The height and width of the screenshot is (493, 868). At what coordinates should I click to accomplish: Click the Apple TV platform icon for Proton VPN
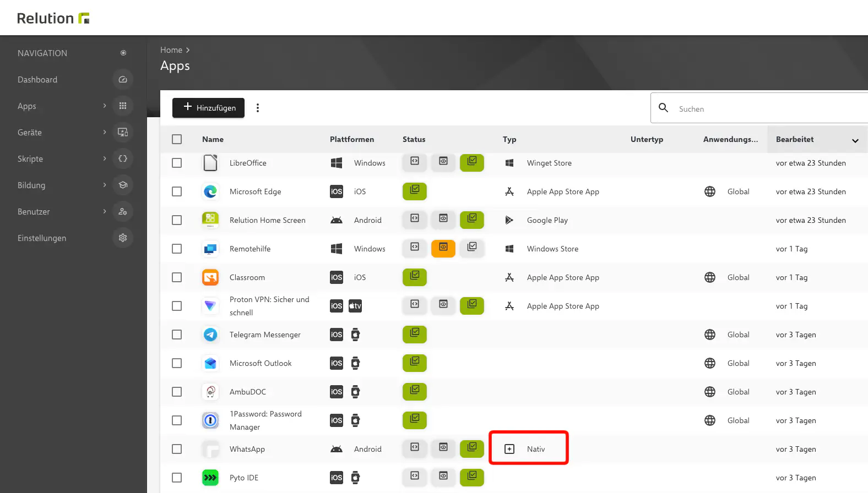355,306
